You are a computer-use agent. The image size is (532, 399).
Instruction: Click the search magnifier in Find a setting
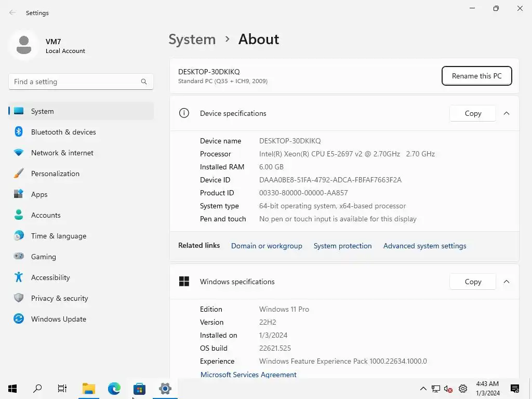click(144, 82)
